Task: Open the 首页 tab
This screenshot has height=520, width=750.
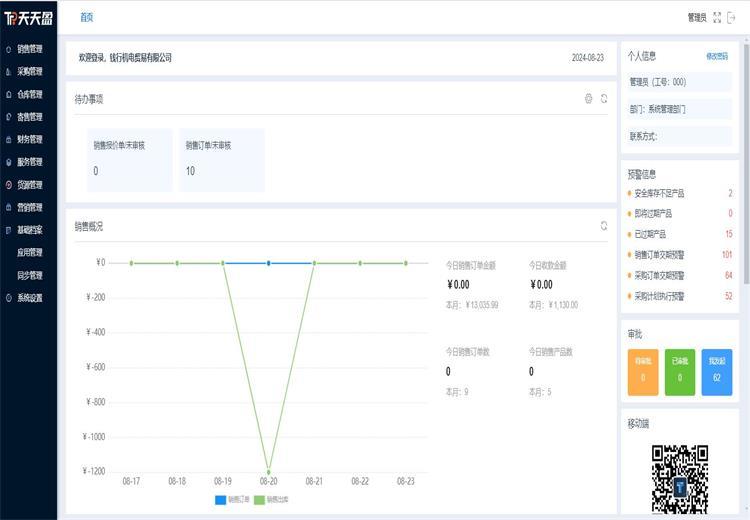Action: pos(87,18)
